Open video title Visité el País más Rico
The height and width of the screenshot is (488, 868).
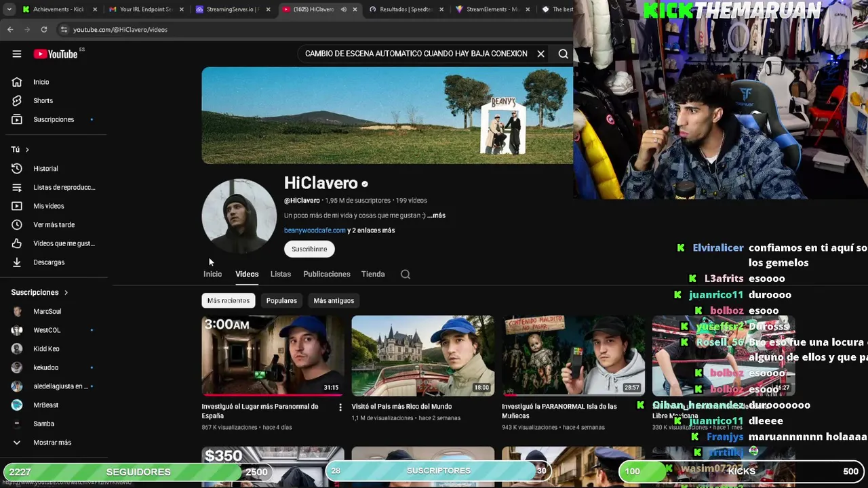point(401,407)
